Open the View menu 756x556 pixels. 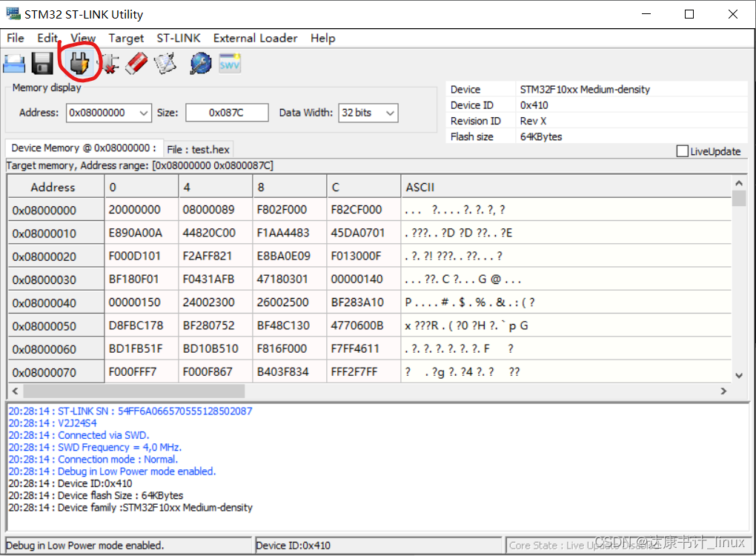click(x=83, y=38)
